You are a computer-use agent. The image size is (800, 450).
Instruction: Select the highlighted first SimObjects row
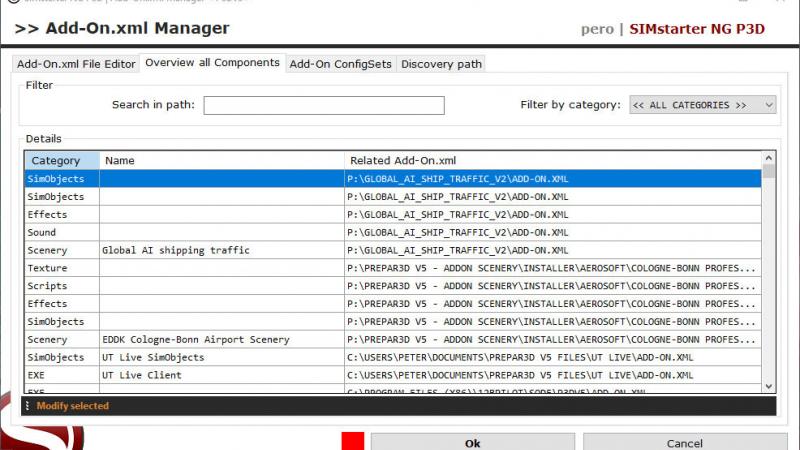393,179
